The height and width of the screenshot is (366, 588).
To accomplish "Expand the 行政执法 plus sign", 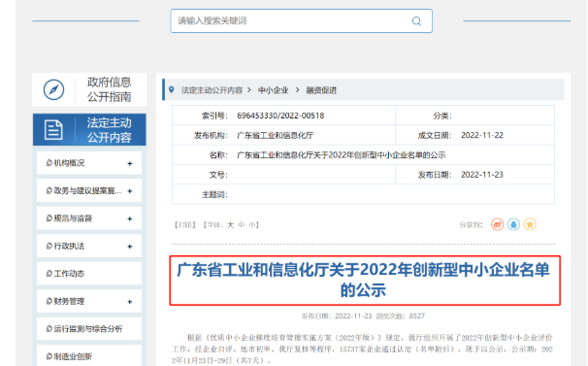I will tap(130, 247).
